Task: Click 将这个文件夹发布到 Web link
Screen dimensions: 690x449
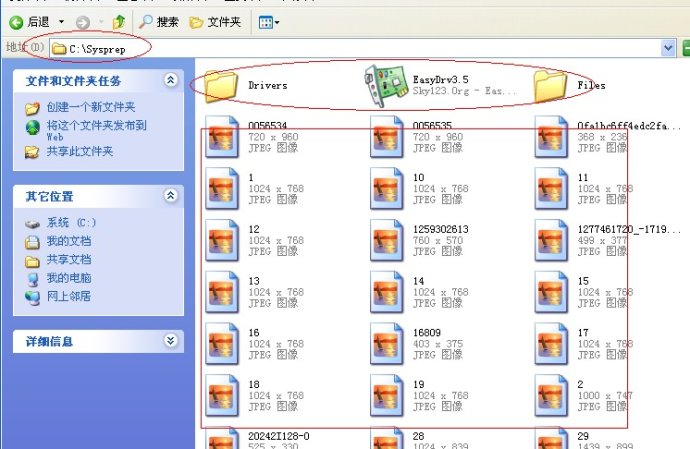Action: tap(96, 130)
